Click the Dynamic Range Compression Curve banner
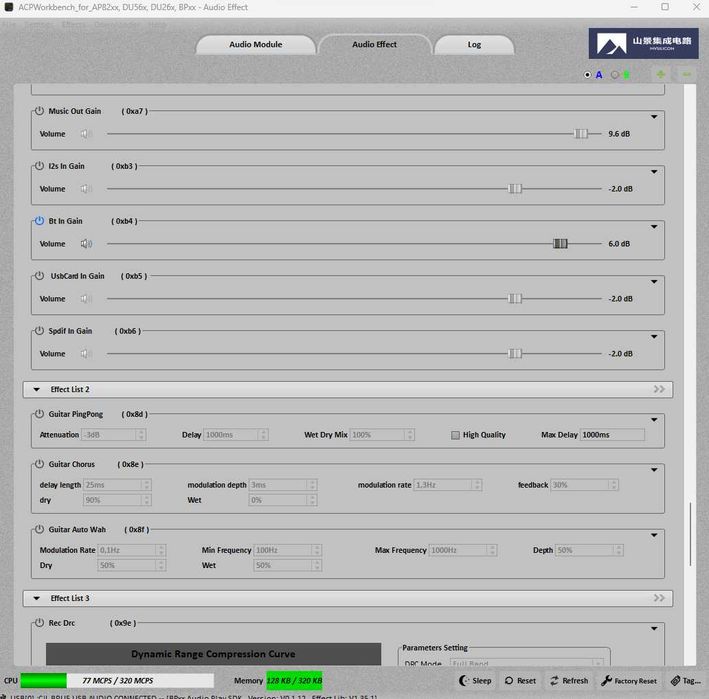This screenshot has width=709, height=699. 213,654
